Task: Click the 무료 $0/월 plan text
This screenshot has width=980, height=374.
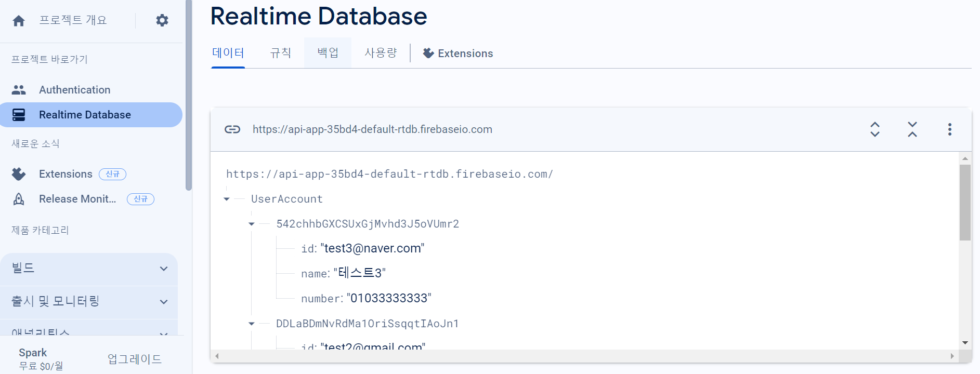Action: click(41, 366)
